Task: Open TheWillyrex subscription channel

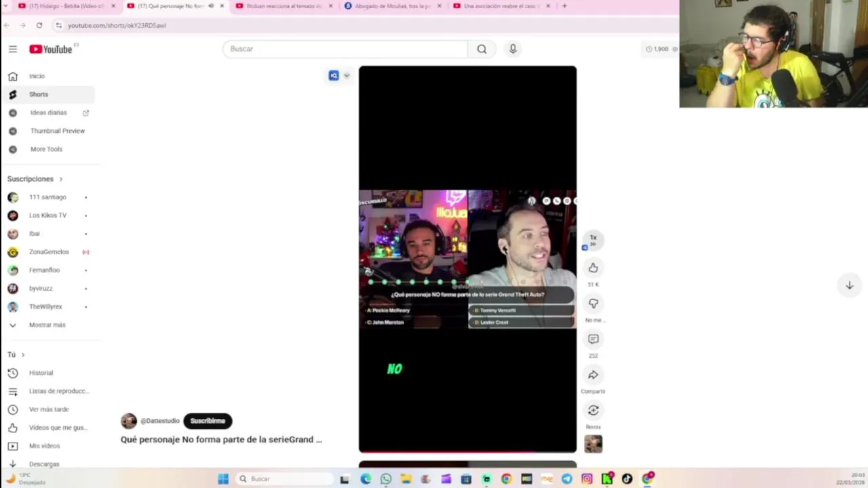Action: (x=47, y=307)
